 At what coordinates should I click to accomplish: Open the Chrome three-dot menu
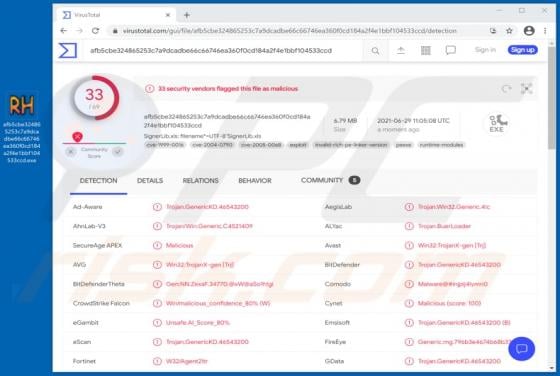(x=545, y=31)
